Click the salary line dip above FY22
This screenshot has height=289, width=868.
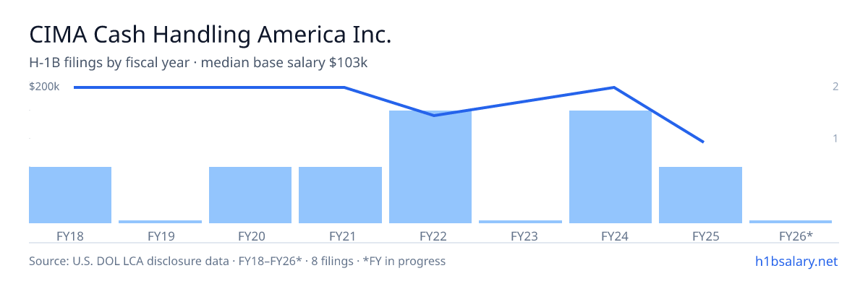pyautogui.click(x=434, y=116)
